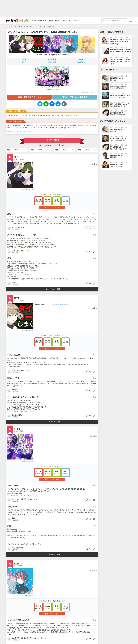
Task: Report the 最高 comment by ゆり
Action: click(94, 214)
